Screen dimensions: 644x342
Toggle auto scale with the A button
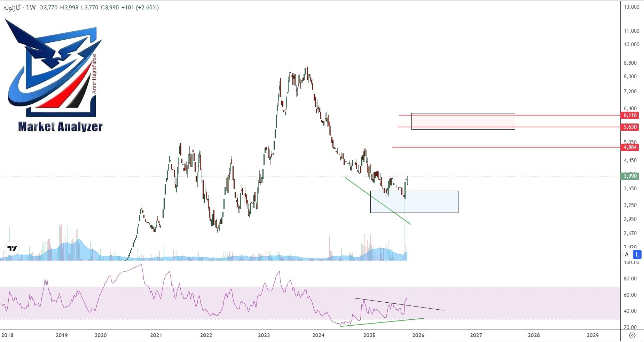coord(627,255)
